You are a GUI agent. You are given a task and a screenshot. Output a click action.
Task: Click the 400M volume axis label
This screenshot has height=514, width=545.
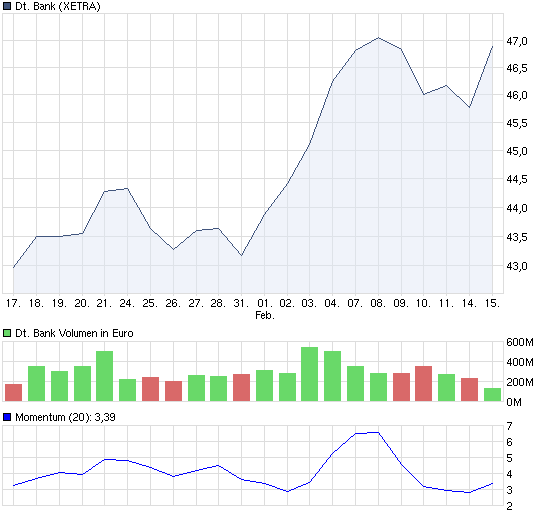tap(520, 362)
